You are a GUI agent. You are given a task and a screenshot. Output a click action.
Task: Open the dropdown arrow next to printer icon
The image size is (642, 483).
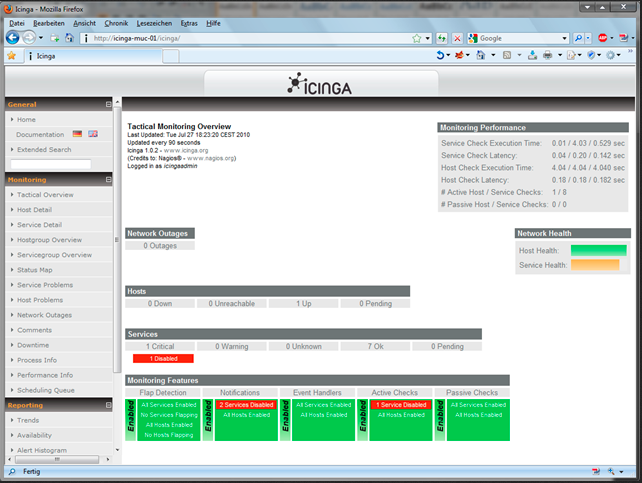pos(560,55)
